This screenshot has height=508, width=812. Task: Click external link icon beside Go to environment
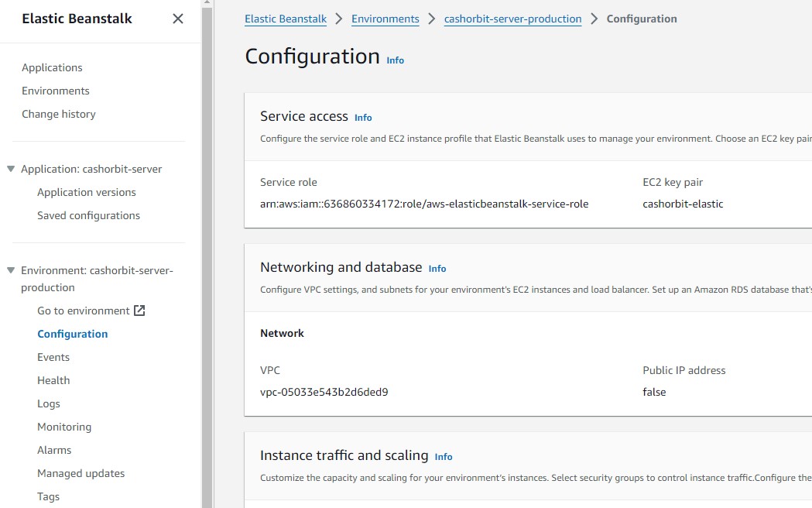(x=139, y=311)
